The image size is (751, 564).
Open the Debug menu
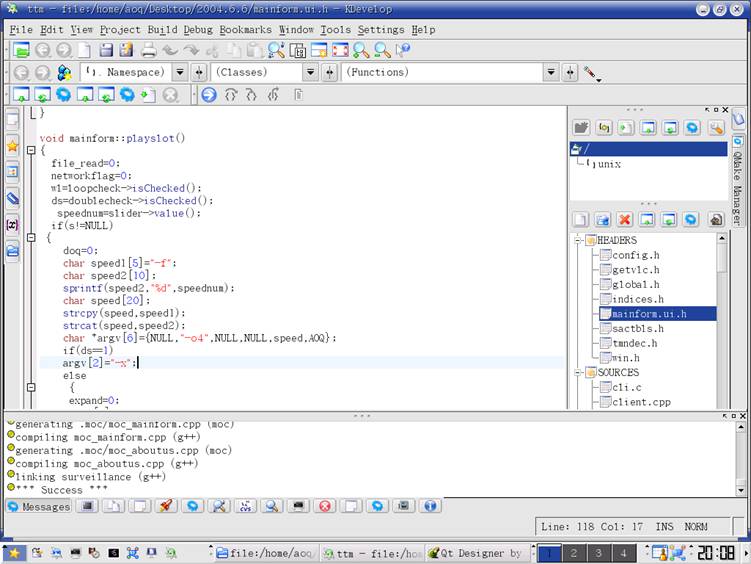tap(198, 30)
